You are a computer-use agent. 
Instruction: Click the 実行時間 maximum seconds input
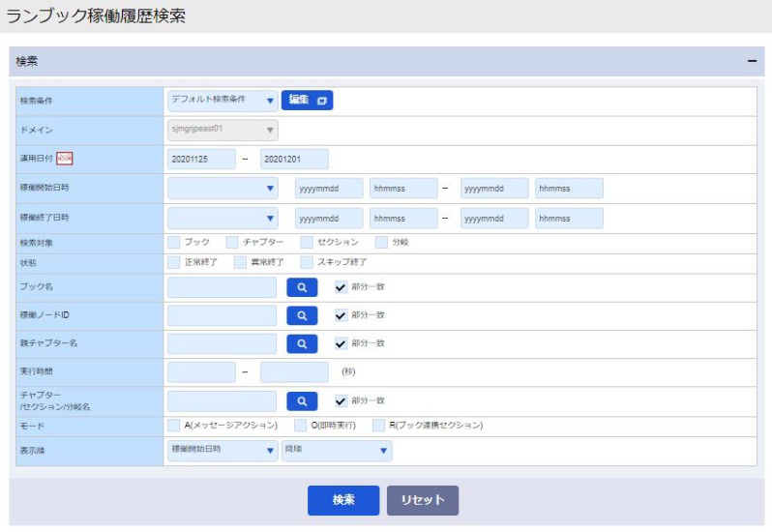coord(294,372)
